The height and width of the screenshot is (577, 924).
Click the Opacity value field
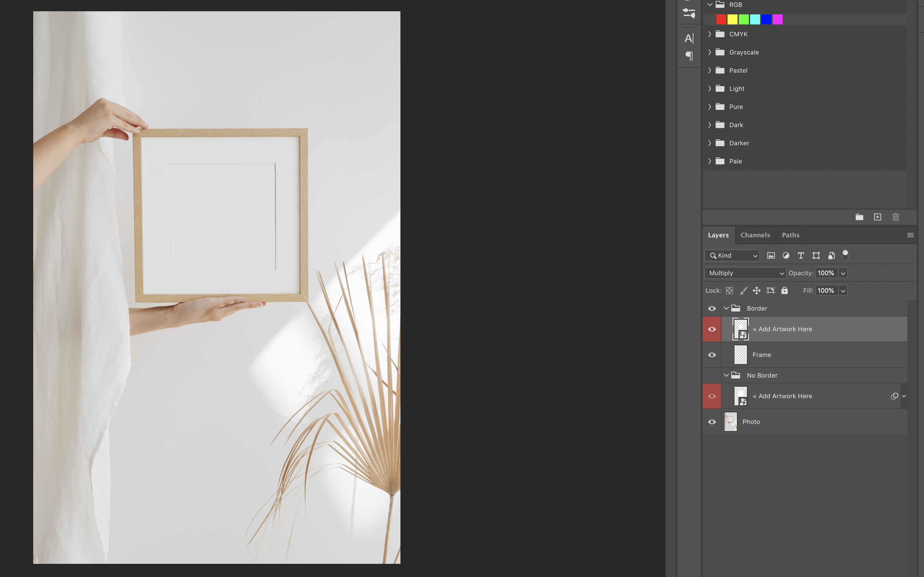coord(826,273)
